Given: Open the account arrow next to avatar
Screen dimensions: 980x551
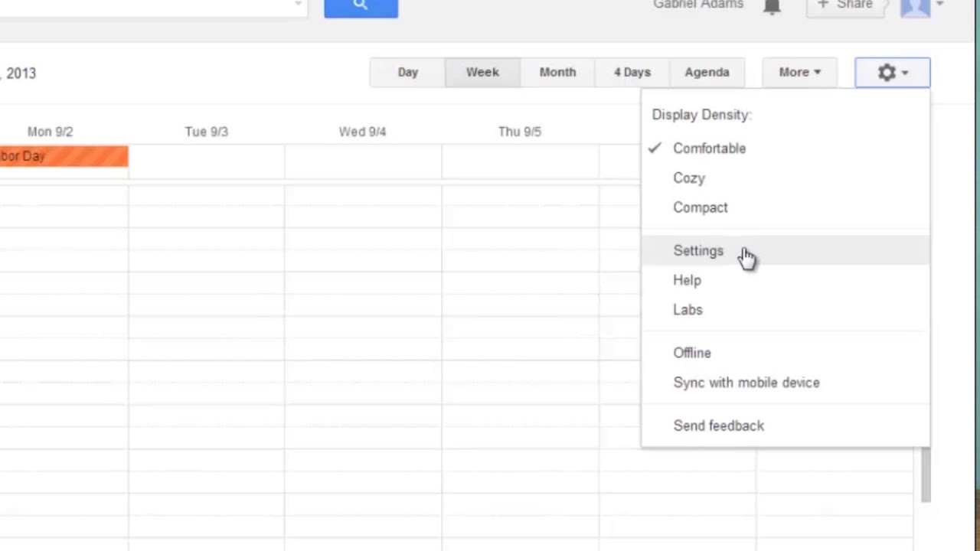Looking at the screenshot, I should (940, 5).
